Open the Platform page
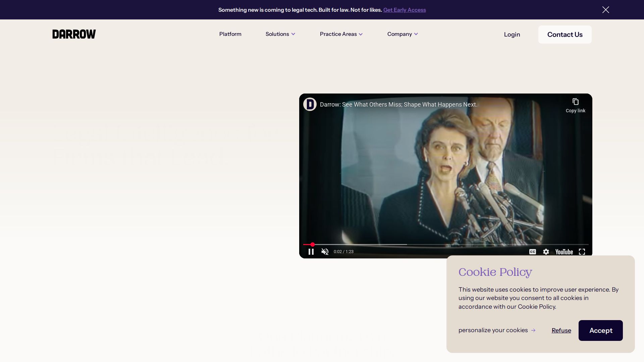This screenshot has height=362, width=644. pyautogui.click(x=230, y=34)
